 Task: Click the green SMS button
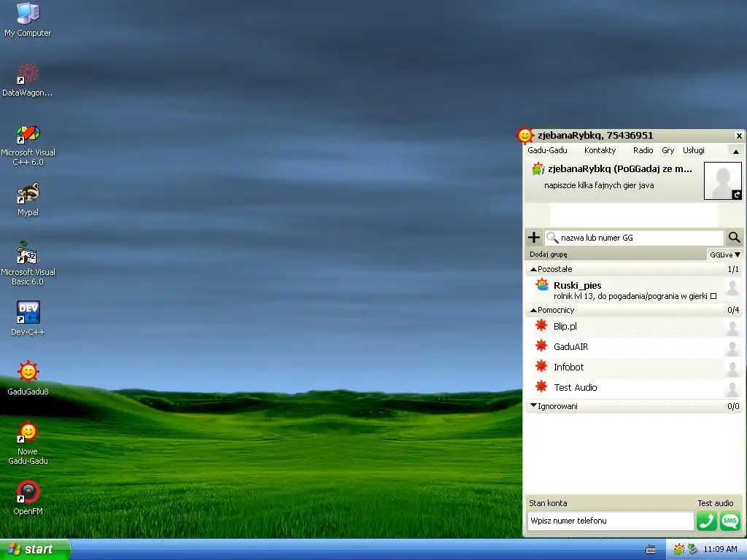point(729,521)
